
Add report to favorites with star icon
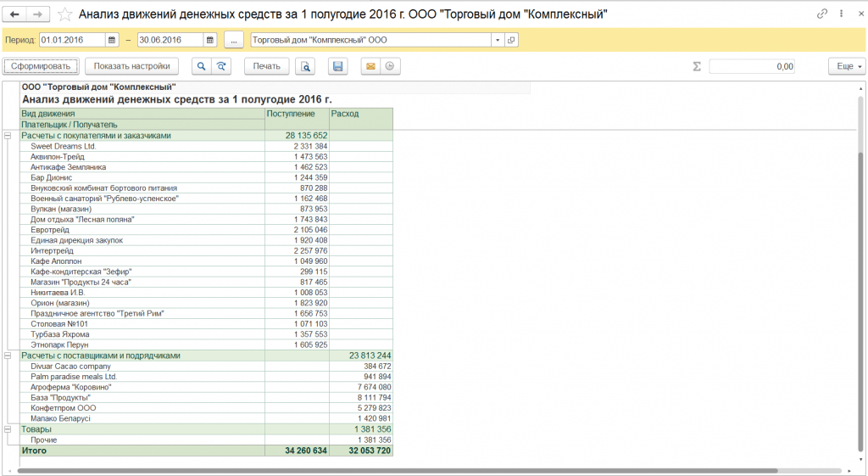click(x=64, y=15)
